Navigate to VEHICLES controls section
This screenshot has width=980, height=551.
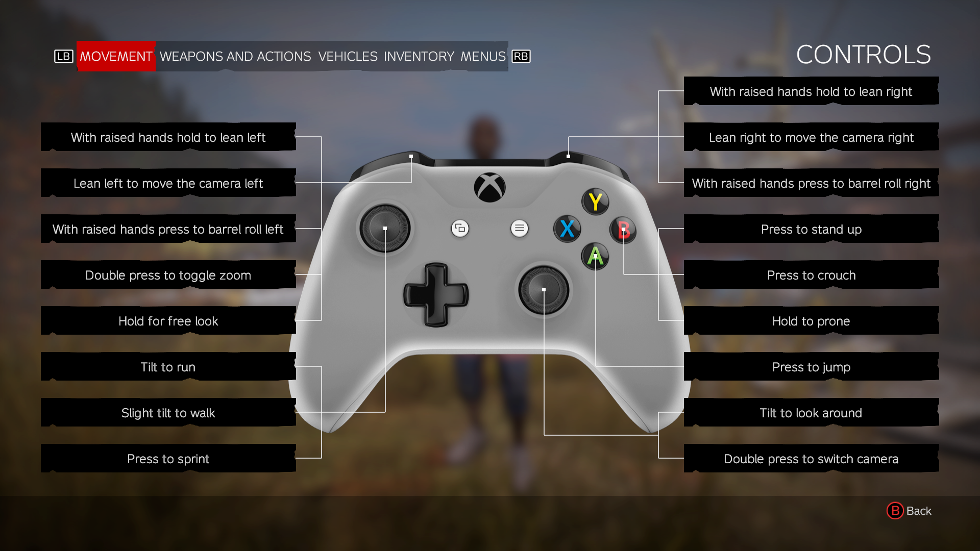tap(347, 57)
